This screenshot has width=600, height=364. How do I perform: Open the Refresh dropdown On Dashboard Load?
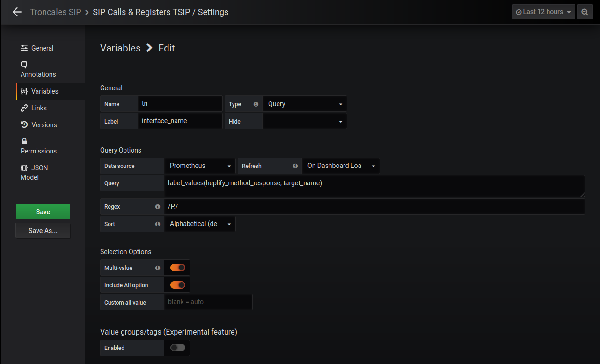click(341, 166)
